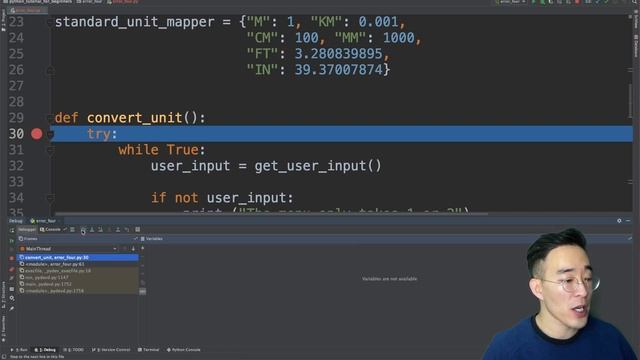This screenshot has height=360, width=640.
Task: Open the TODO tool window tab
Action: point(74,350)
